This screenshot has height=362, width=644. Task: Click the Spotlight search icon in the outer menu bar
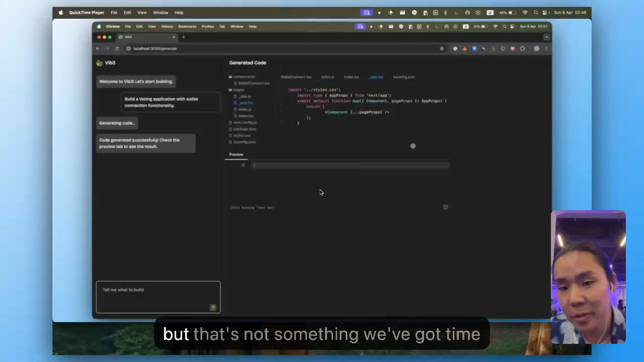click(536, 13)
